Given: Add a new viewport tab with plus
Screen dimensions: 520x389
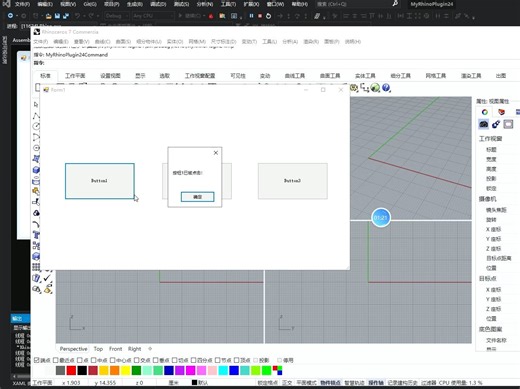Looking at the screenshot, I should [150, 349].
